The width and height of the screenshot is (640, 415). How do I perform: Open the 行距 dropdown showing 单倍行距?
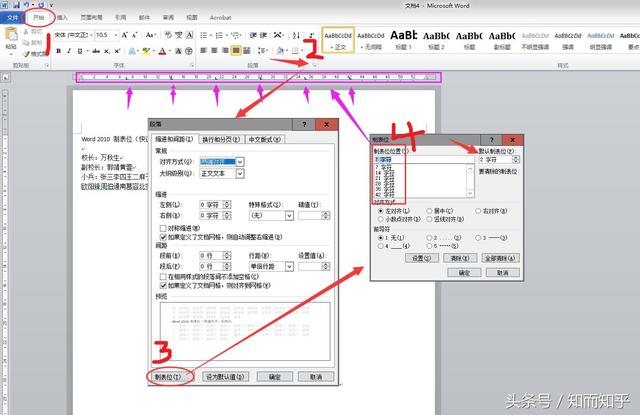click(289, 266)
